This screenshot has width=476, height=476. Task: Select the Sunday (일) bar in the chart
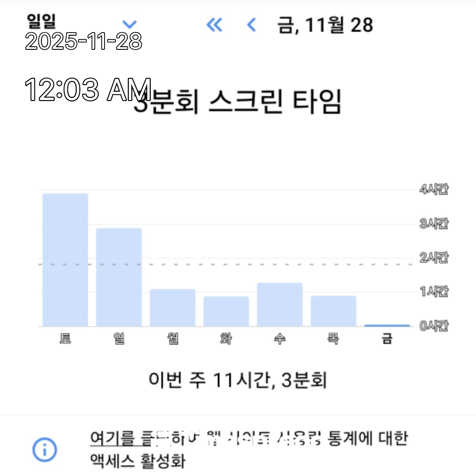[119, 278]
